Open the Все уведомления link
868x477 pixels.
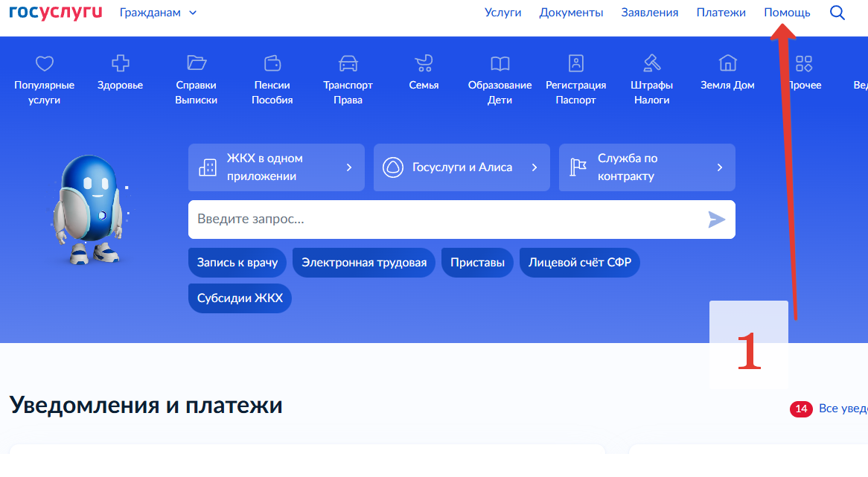point(843,409)
